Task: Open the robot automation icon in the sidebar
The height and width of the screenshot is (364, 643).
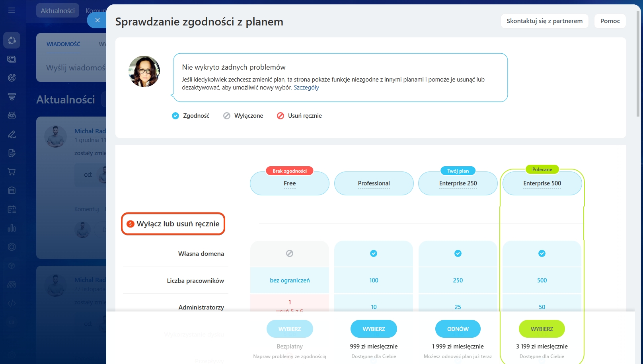Action: [x=12, y=115]
